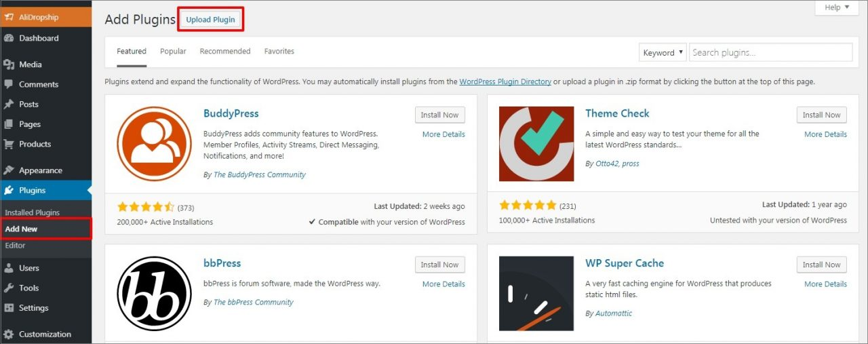Click "Untested with your version of WordPress"
This screenshot has width=868, height=344.
[x=778, y=220]
